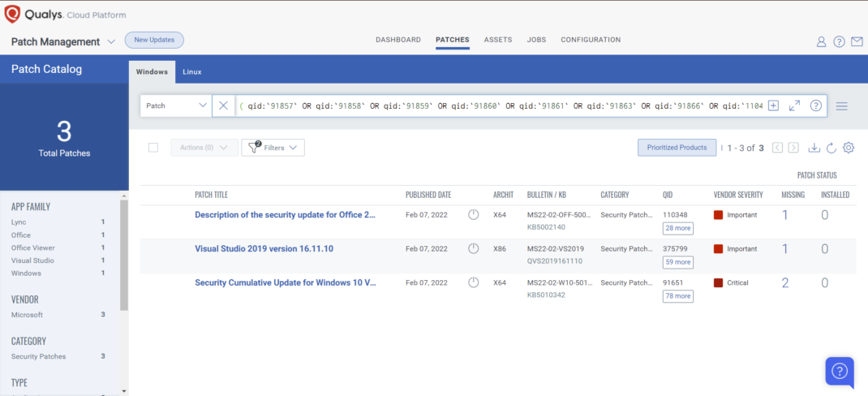Clear the search query with the X

point(223,105)
